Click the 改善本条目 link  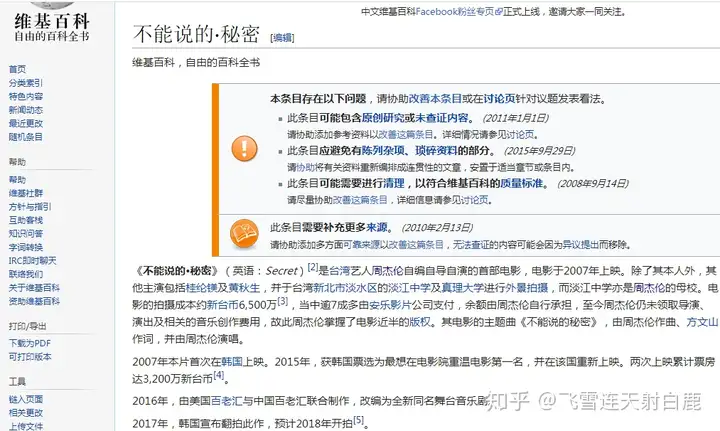pos(435,99)
